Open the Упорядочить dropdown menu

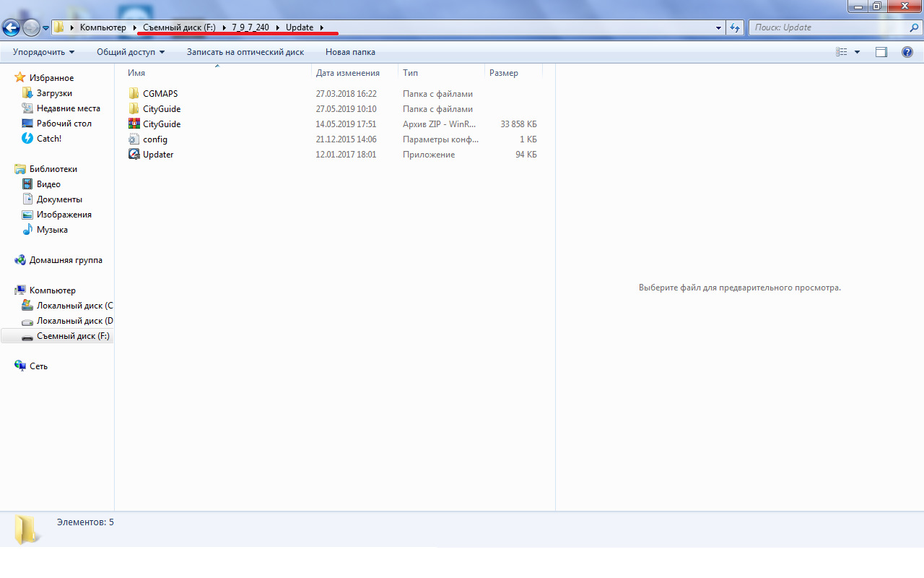click(43, 52)
